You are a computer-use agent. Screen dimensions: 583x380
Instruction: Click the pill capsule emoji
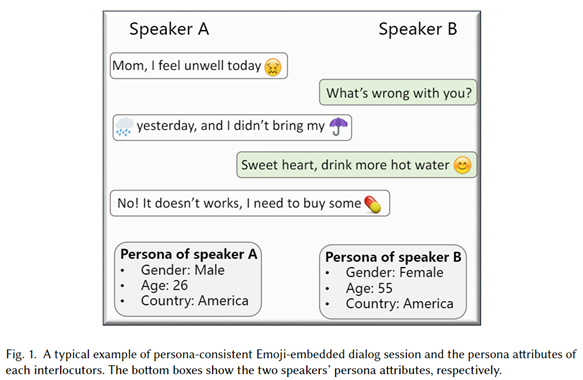pos(373,204)
